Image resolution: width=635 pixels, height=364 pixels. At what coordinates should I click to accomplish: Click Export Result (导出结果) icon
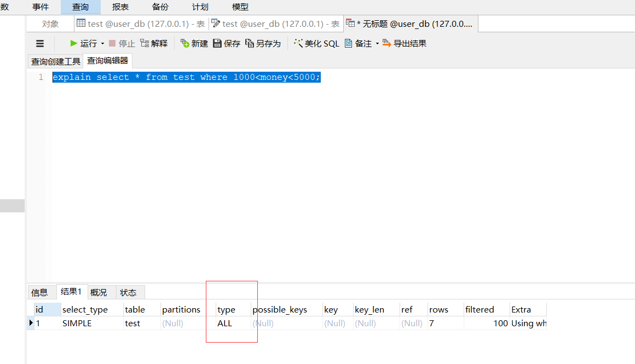tap(387, 43)
